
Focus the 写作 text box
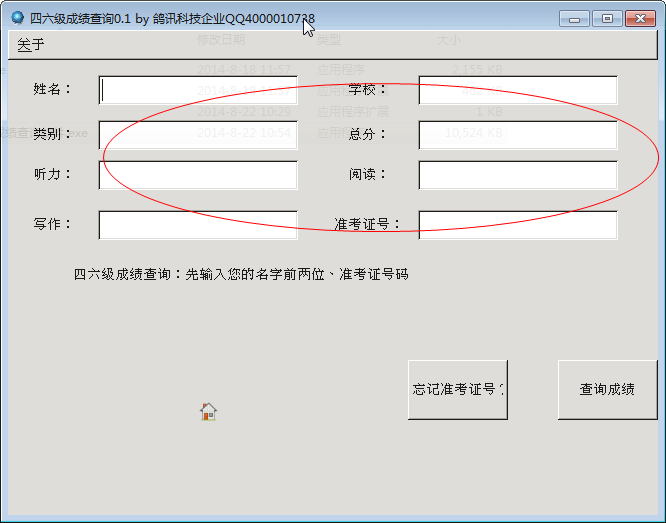tap(198, 225)
